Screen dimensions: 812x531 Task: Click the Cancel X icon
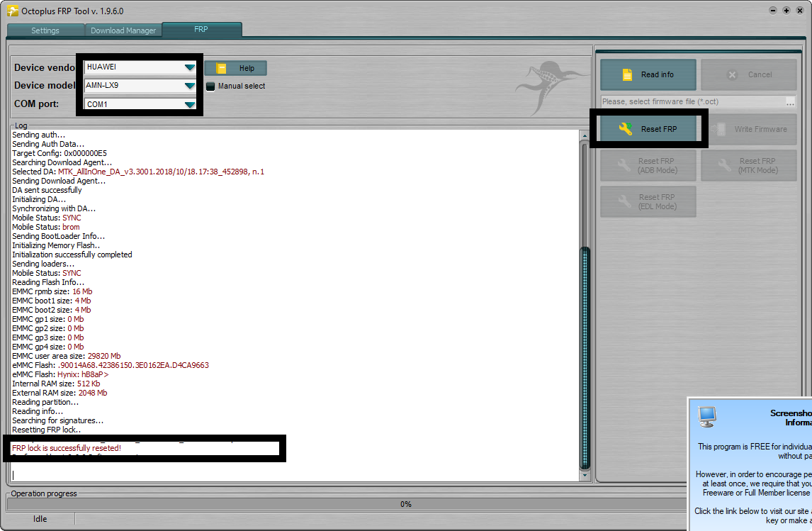732,74
